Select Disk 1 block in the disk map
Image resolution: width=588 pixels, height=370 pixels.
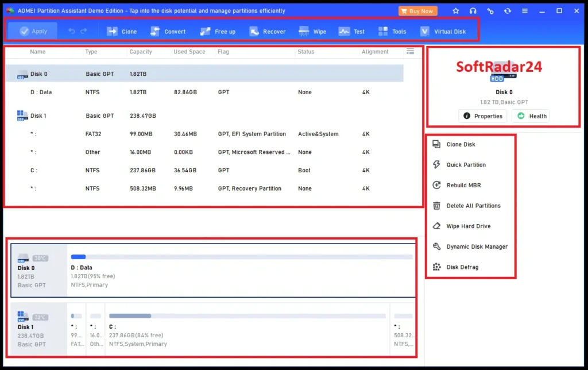pyautogui.click(x=39, y=329)
